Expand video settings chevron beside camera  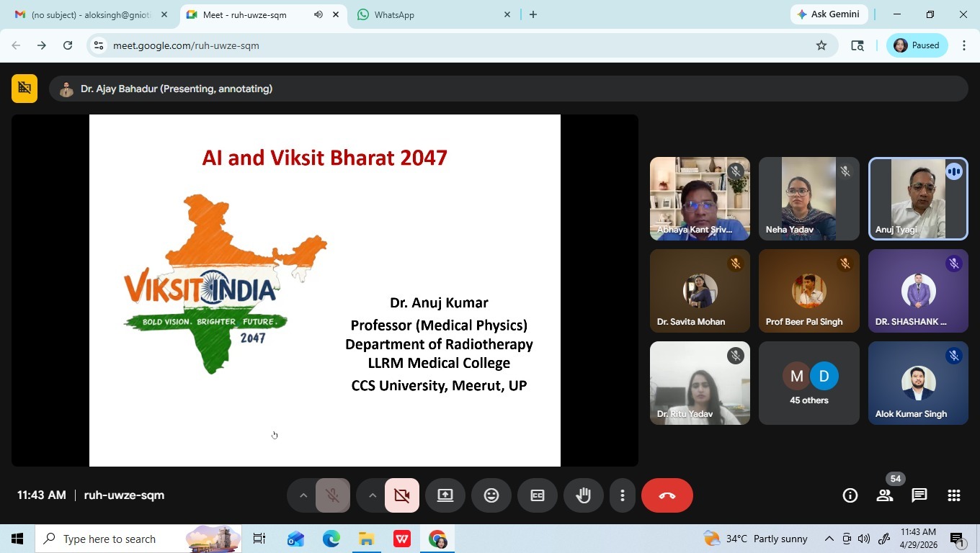click(373, 495)
